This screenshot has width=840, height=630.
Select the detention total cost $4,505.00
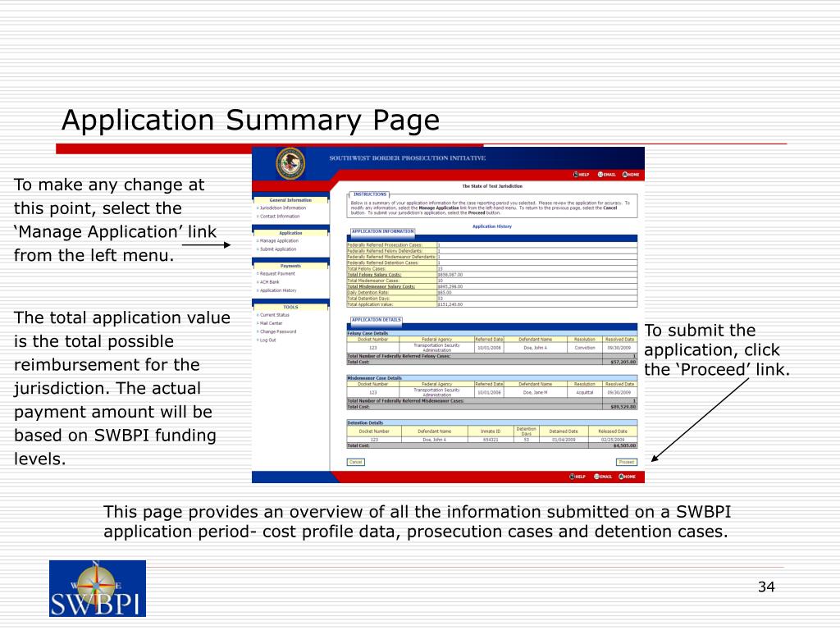coord(624,445)
